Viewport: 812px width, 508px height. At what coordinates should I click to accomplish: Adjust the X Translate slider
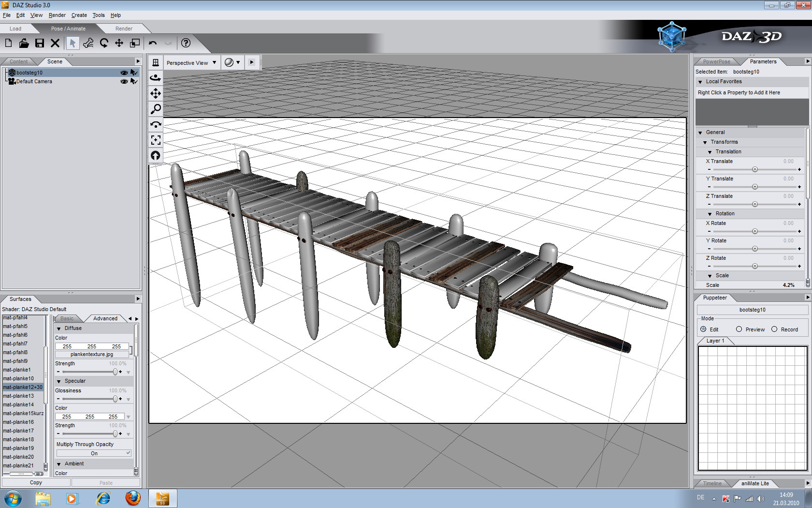754,169
